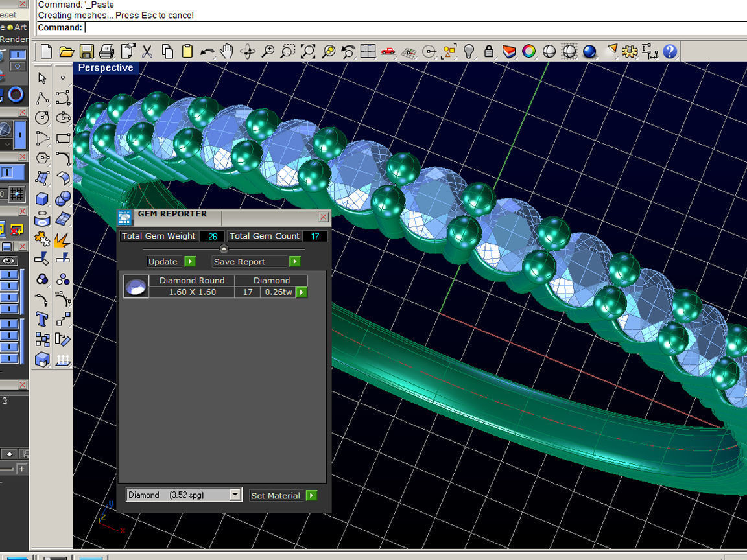
Task: Select the Rotate View tool
Action: click(248, 51)
